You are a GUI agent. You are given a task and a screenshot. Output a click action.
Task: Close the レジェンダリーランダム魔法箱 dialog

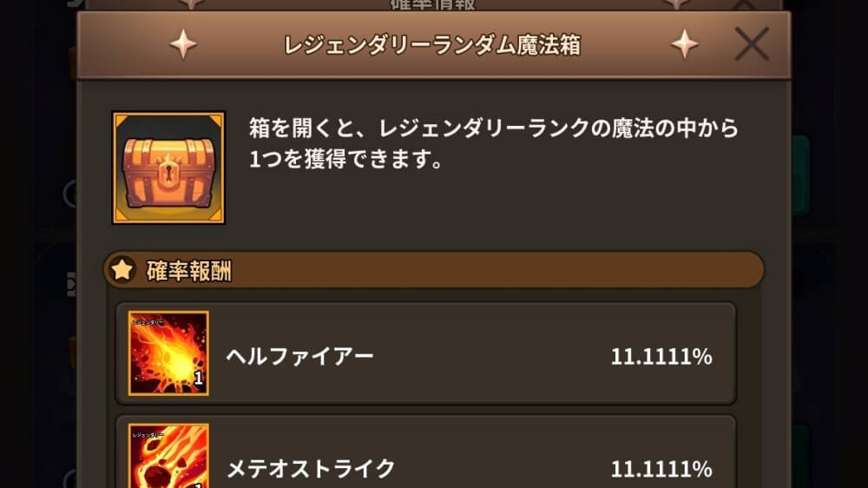click(752, 43)
